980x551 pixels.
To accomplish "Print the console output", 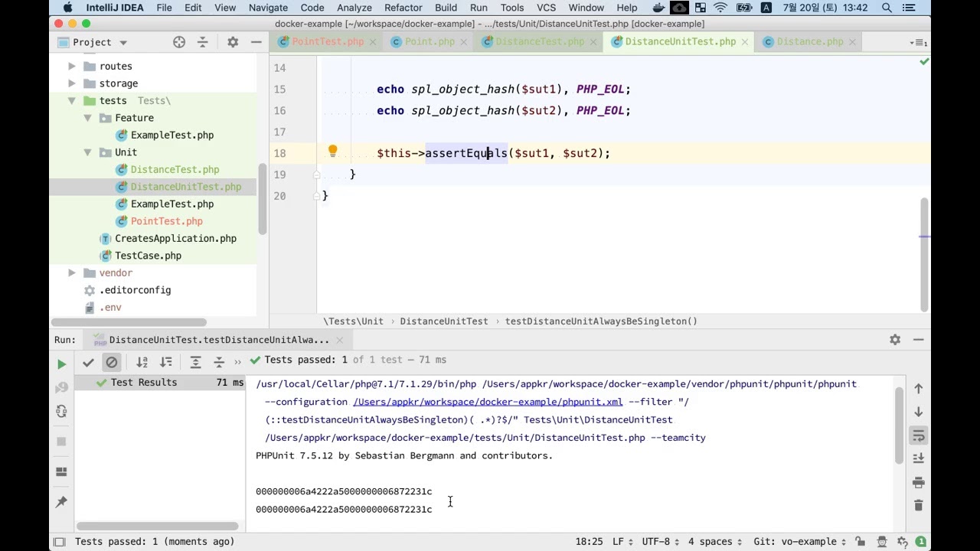I will (919, 482).
